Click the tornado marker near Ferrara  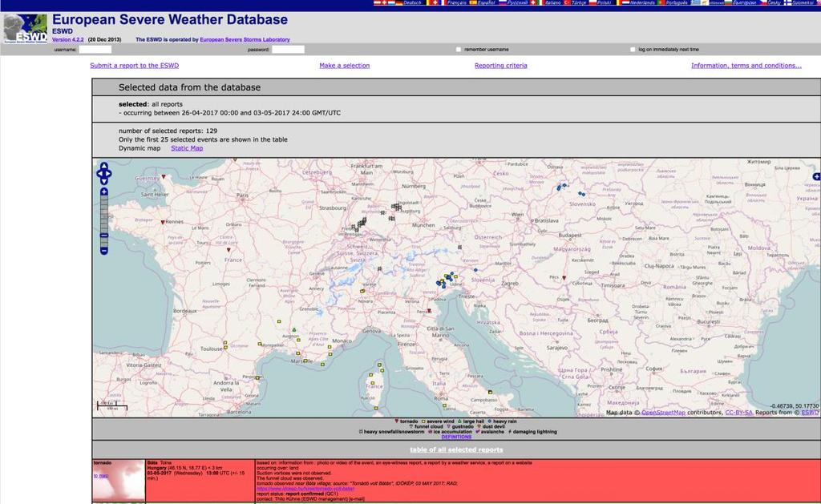tap(429, 311)
